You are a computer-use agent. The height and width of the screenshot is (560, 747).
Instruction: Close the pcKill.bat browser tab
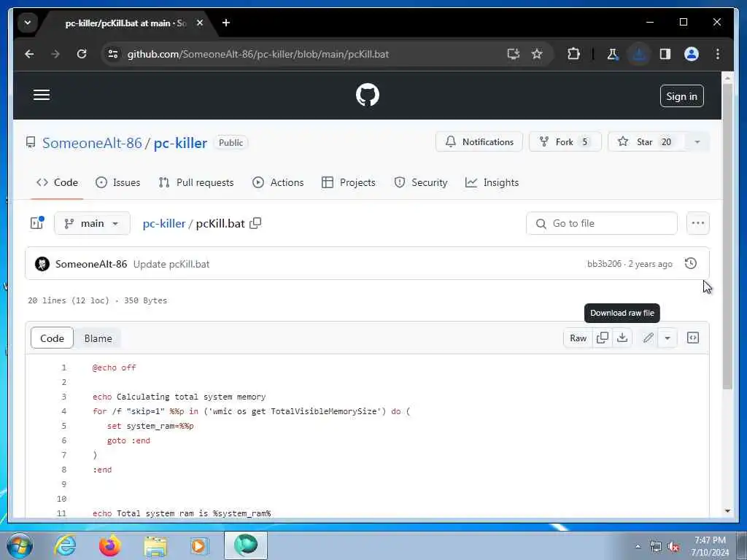(x=200, y=23)
